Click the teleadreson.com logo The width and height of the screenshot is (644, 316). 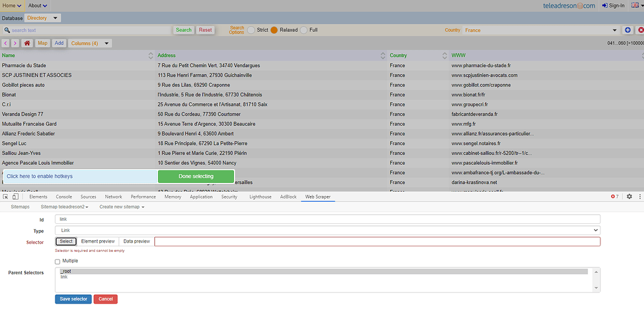(x=569, y=6)
